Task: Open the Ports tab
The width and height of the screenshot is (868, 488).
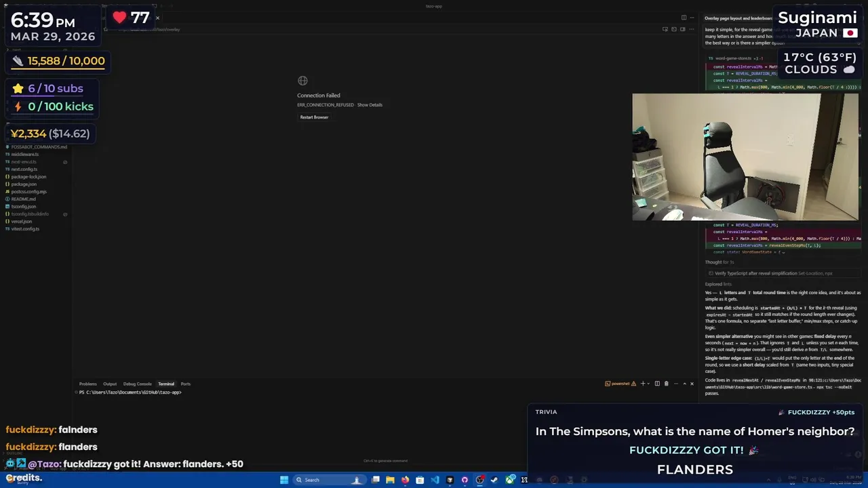Action: [186, 384]
